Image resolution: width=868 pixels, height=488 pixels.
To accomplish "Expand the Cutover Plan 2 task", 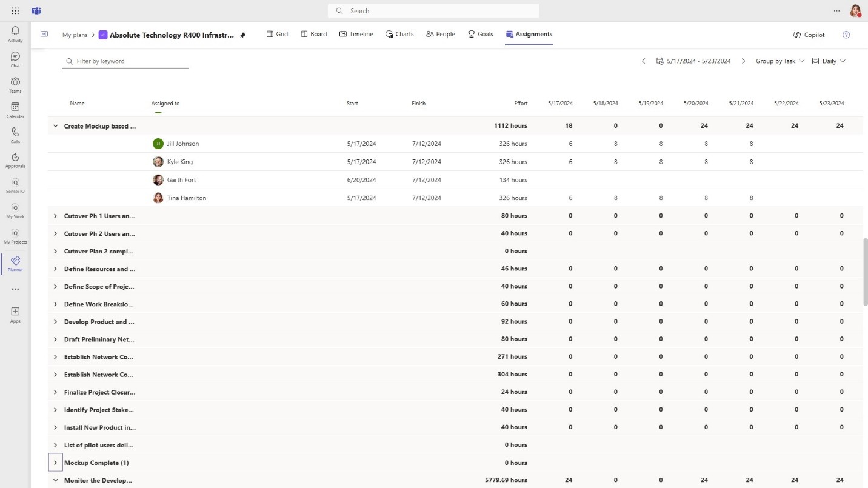I will click(55, 251).
